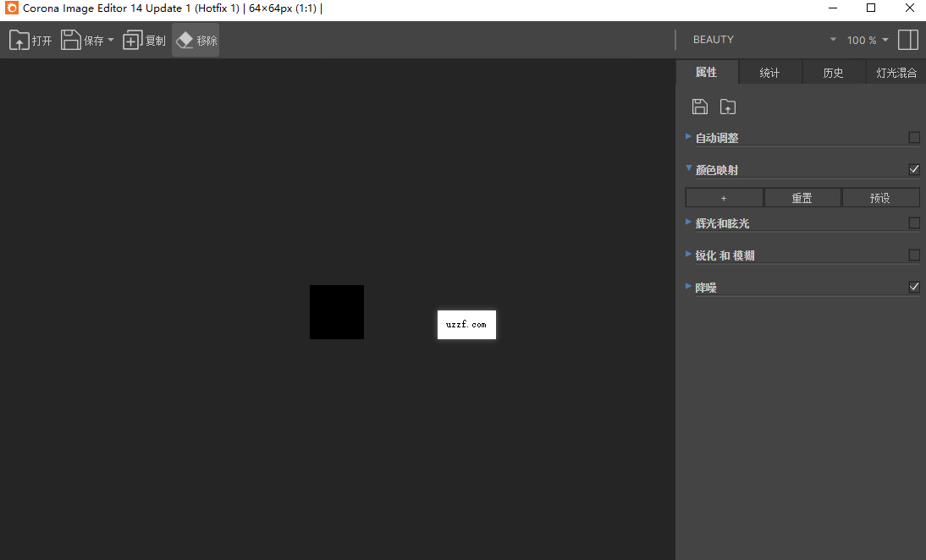Click the Corona app logo in title bar
The image size is (926, 560).
(x=11, y=8)
